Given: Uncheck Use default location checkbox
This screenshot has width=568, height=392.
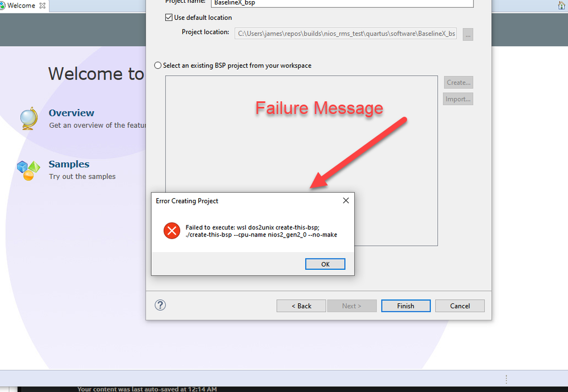Looking at the screenshot, I should tap(169, 18).
